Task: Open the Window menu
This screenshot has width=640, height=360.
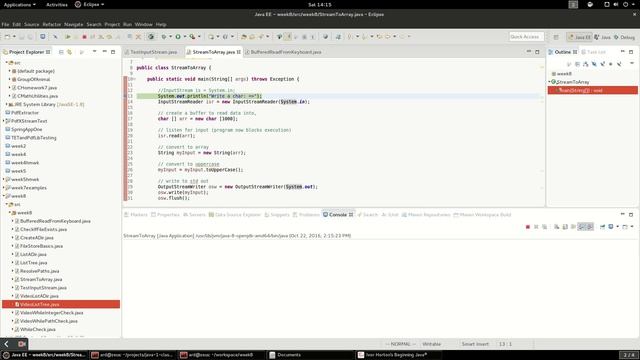Action: 144,24
